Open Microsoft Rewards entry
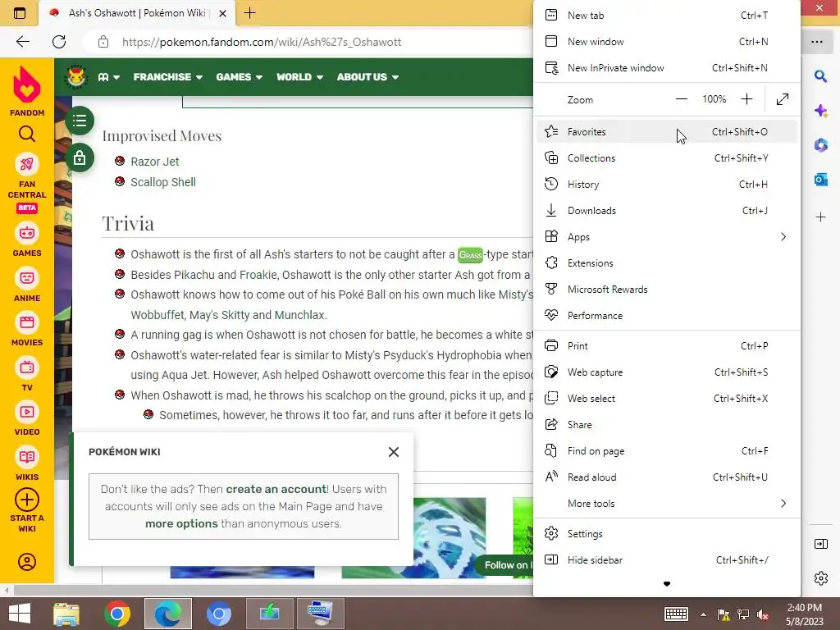The height and width of the screenshot is (630, 840). tap(666, 290)
